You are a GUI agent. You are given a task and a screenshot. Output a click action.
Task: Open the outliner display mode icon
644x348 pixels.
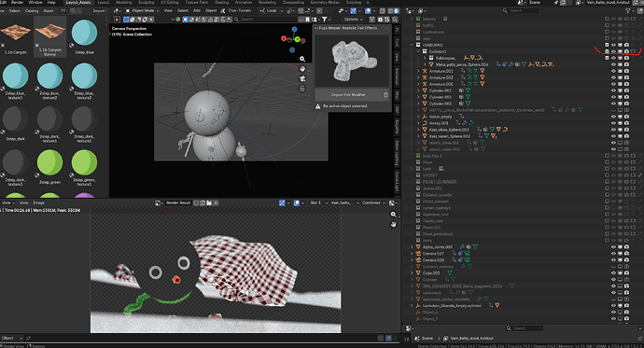(x=423, y=10)
